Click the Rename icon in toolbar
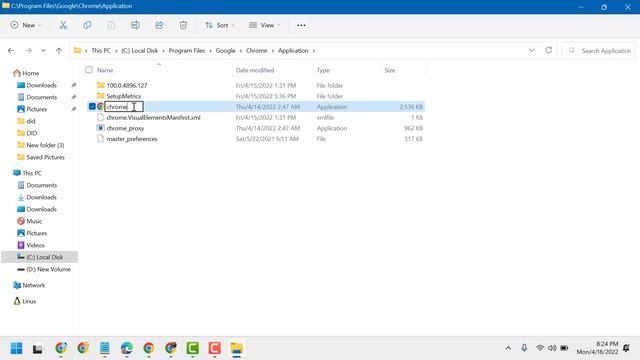Screen dimensions: 640x360 [x=135, y=25]
